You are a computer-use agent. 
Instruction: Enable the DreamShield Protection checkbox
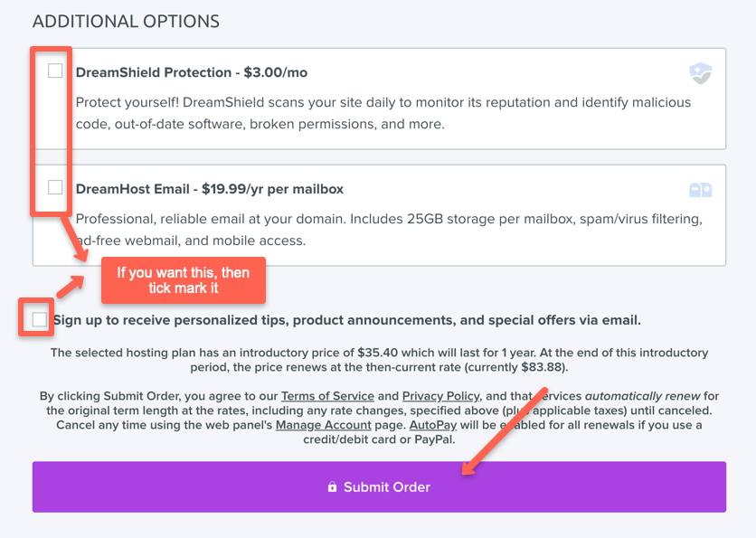click(x=54, y=71)
